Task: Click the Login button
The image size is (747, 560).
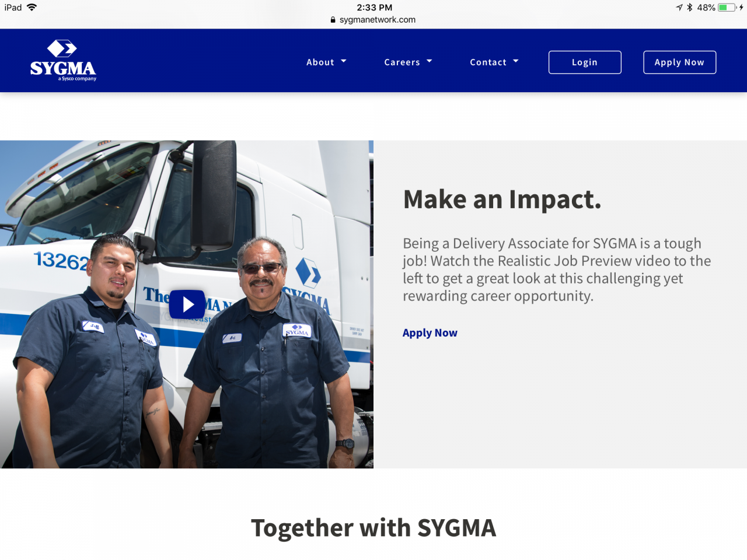Action: (585, 62)
